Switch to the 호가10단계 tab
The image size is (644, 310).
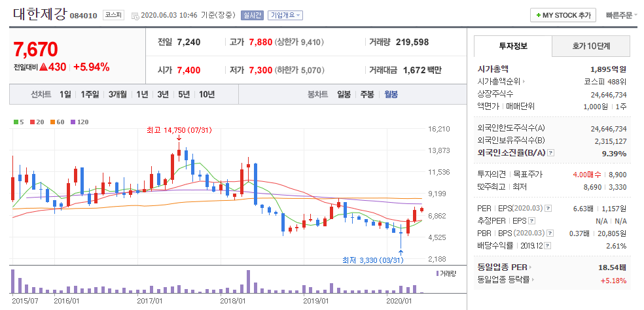point(591,46)
